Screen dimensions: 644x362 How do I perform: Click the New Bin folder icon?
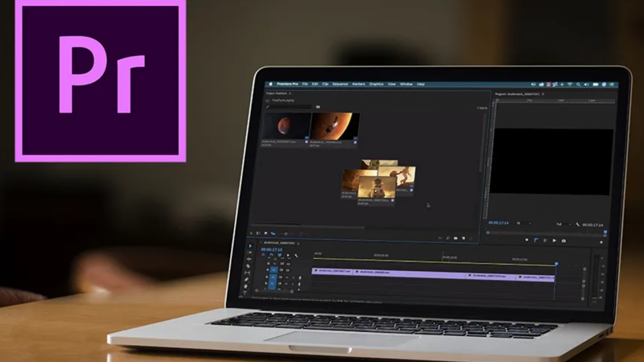(x=456, y=238)
